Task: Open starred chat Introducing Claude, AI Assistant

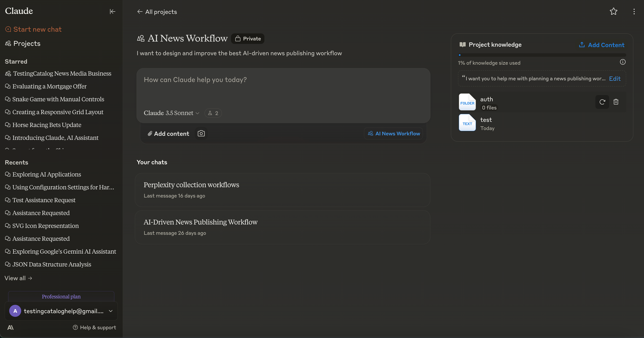Action: [x=52, y=138]
